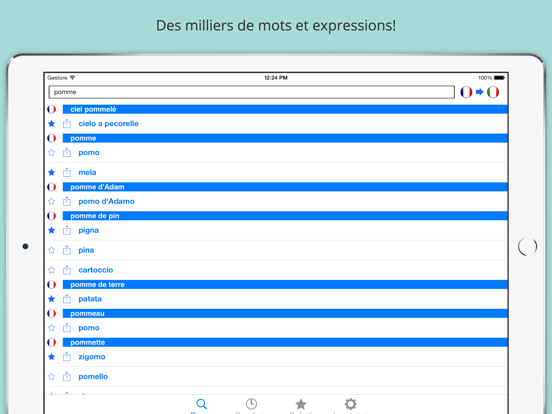
Task: Open the word 'patata'
Action: click(90, 299)
